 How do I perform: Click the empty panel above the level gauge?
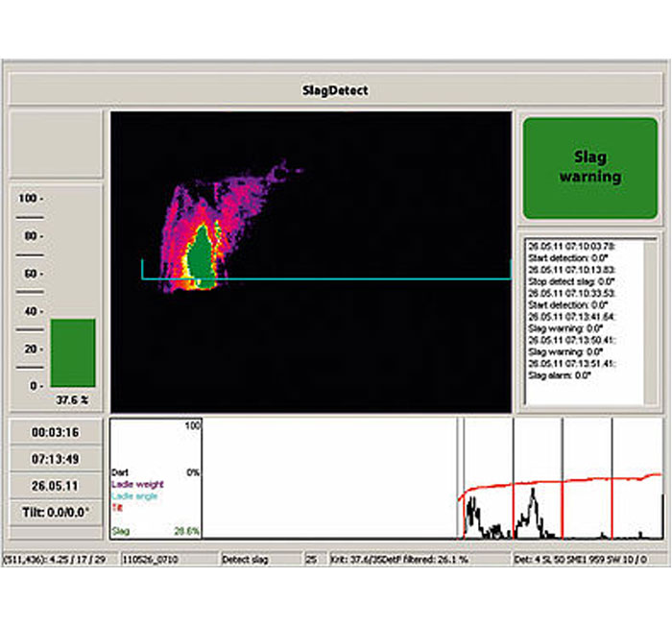pyautogui.click(x=55, y=143)
